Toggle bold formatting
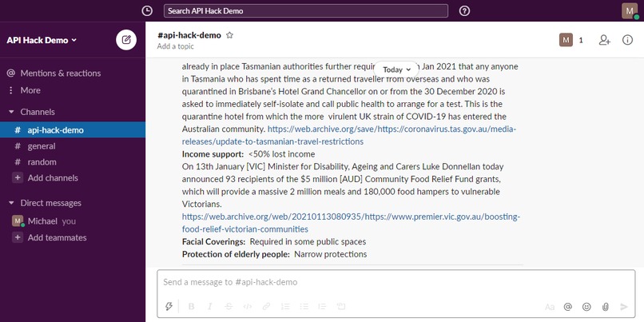 coord(191,306)
